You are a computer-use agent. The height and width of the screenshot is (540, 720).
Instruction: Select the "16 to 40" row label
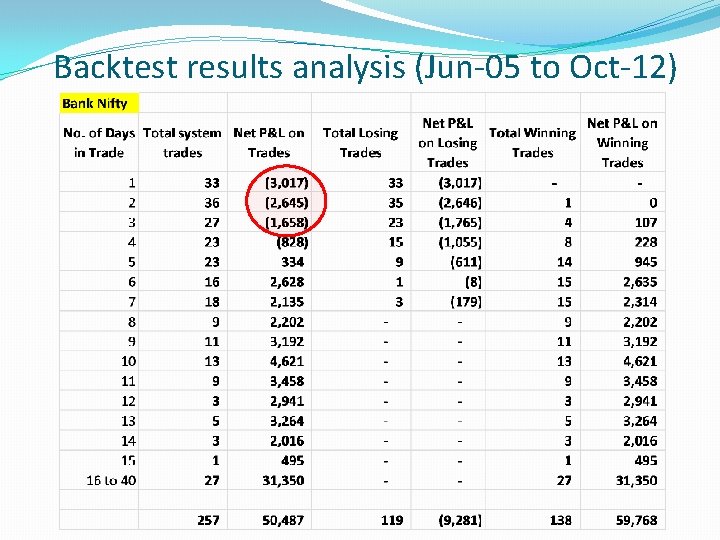coord(111,480)
